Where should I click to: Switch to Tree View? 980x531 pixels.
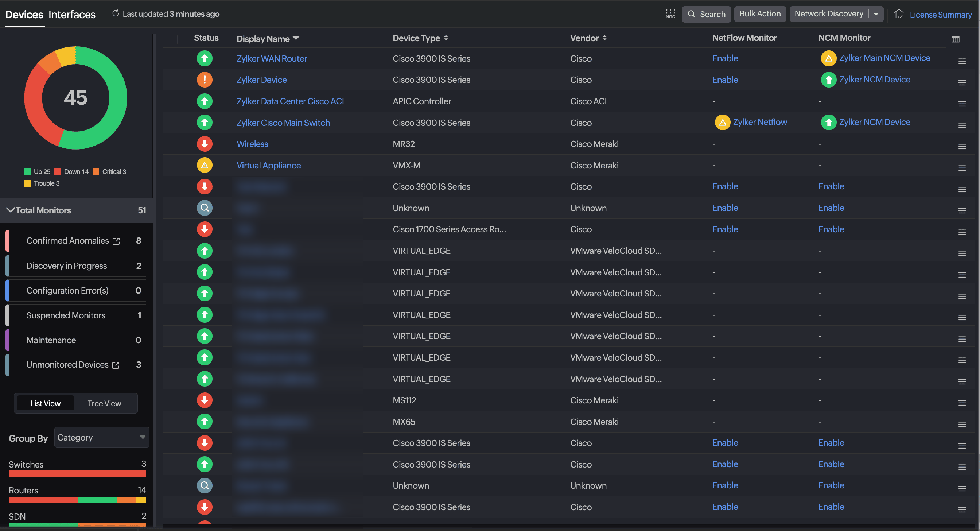[104, 403]
